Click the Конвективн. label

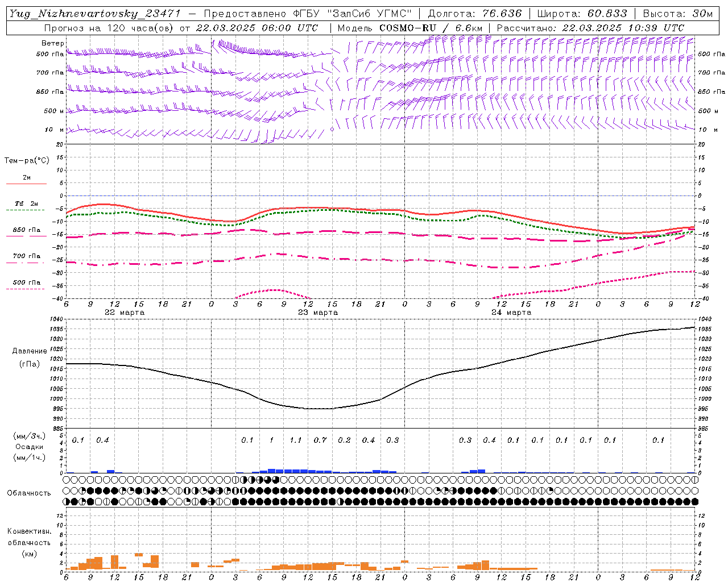click(29, 531)
